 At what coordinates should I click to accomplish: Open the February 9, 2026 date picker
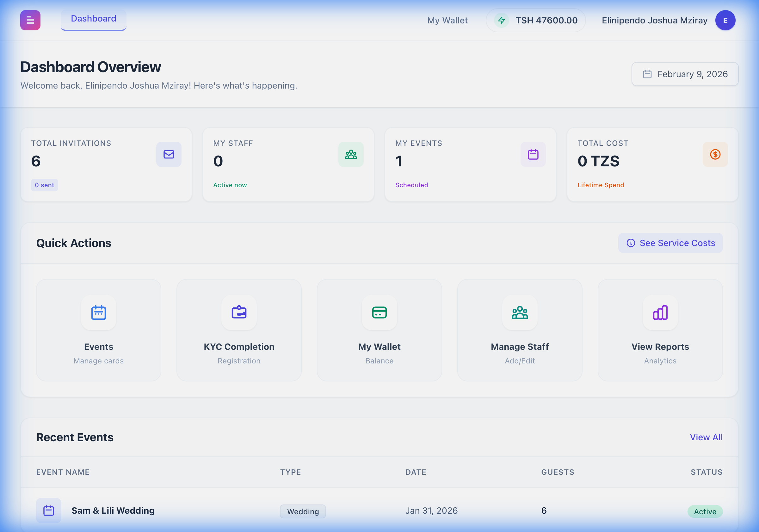pyautogui.click(x=685, y=74)
